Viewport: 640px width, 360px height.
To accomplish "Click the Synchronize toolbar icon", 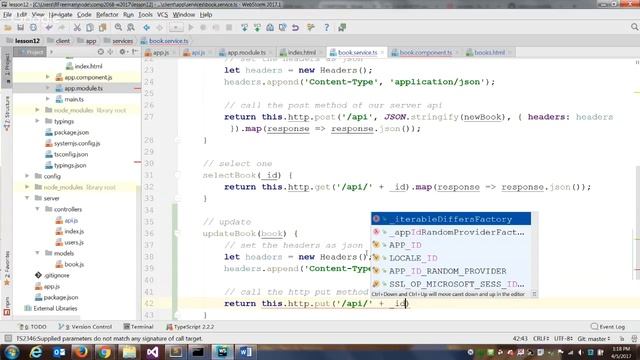I will click(x=33, y=27).
